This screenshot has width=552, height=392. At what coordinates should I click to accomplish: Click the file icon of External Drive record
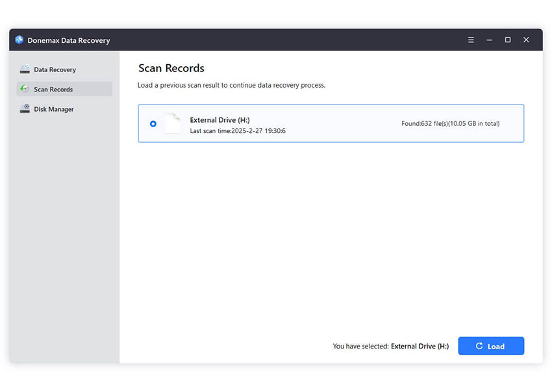pyautogui.click(x=173, y=123)
